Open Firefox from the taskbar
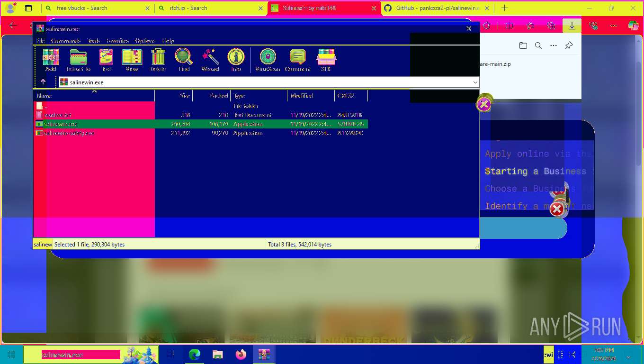The image size is (644, 364). tap(241, 355)
